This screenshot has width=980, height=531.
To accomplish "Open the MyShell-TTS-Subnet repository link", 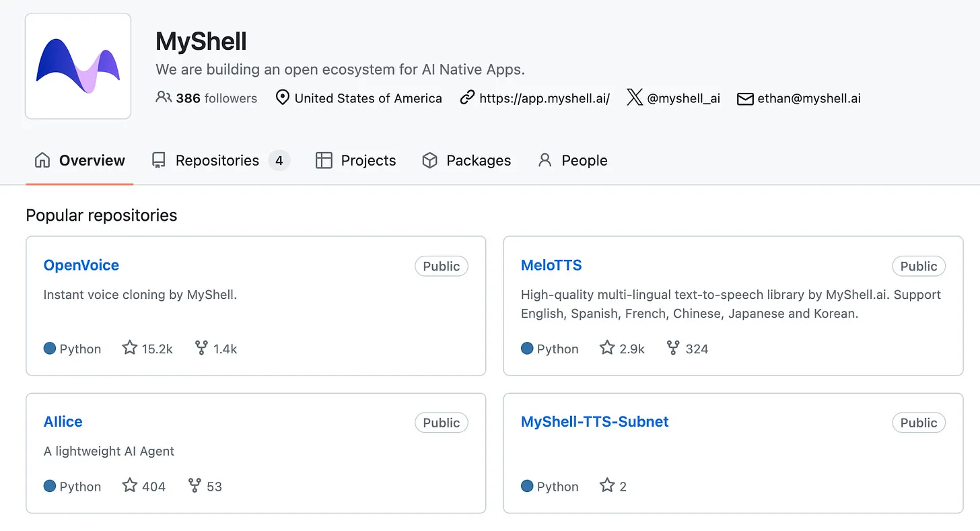I will (x=595, y=422).
